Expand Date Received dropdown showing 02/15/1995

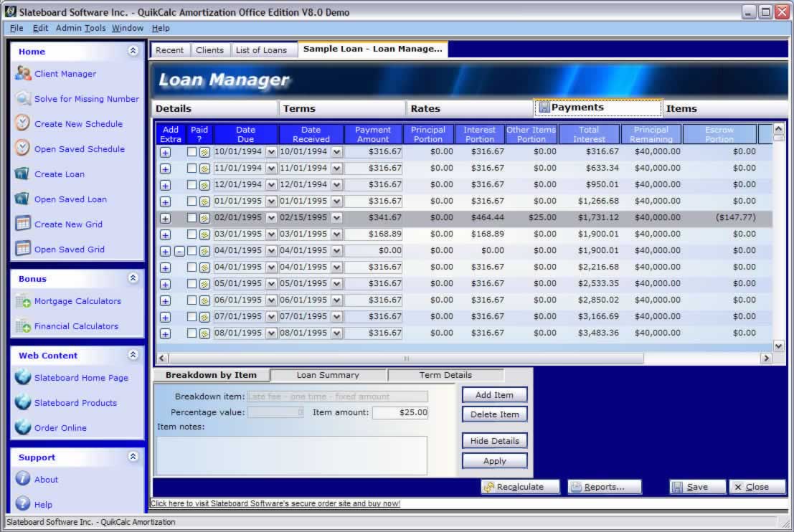click(336, 218)
